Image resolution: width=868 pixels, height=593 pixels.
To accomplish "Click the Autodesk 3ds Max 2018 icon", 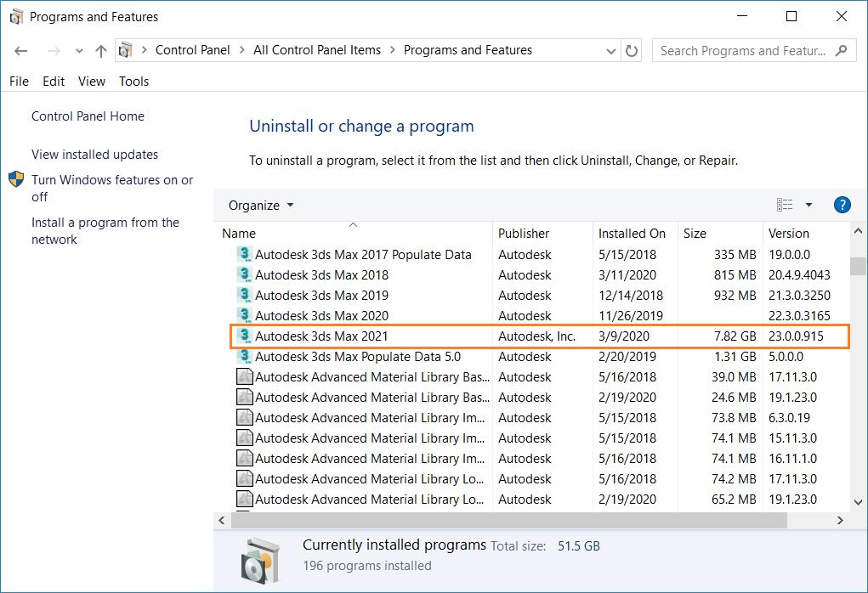I will click(x=245, y=275).
